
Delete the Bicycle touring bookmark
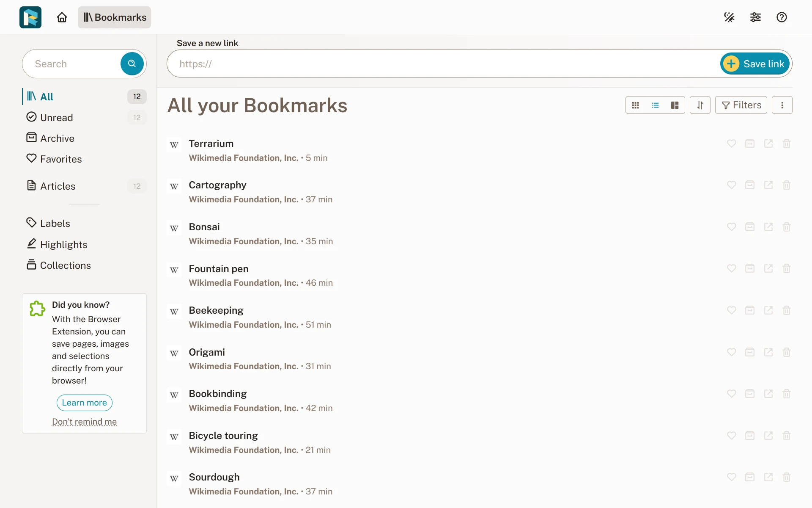tap(787, 436)
